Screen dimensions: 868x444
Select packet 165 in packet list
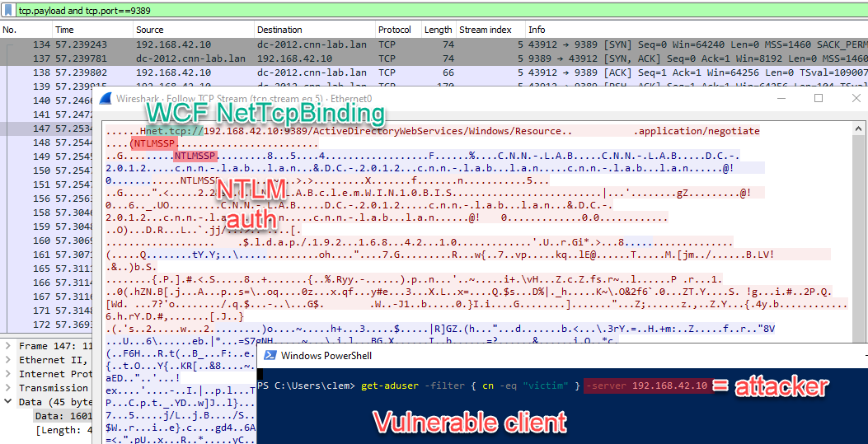(x=47, y=268)
